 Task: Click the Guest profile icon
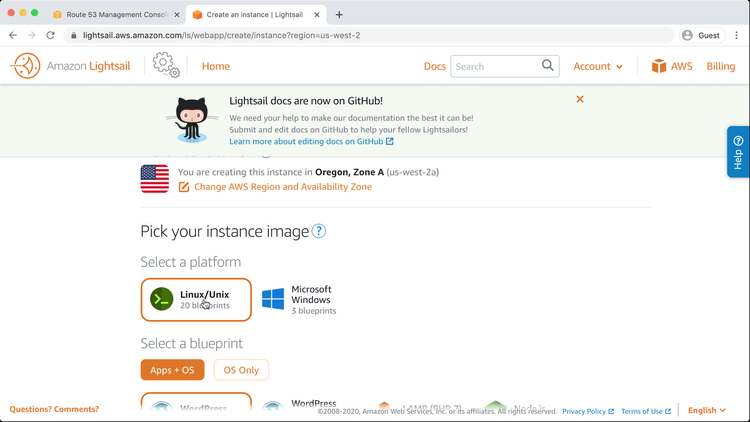687,35
